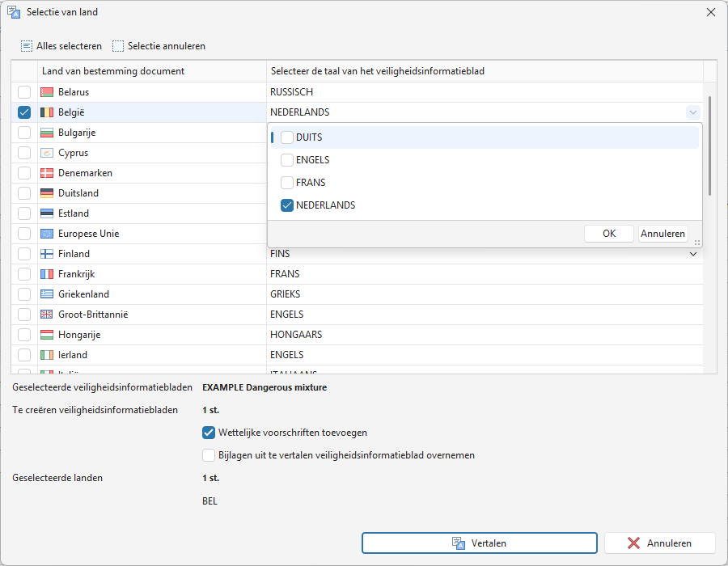
Task: Click the Alles selecteren toolbar label
Action: (x=70, y=46)
